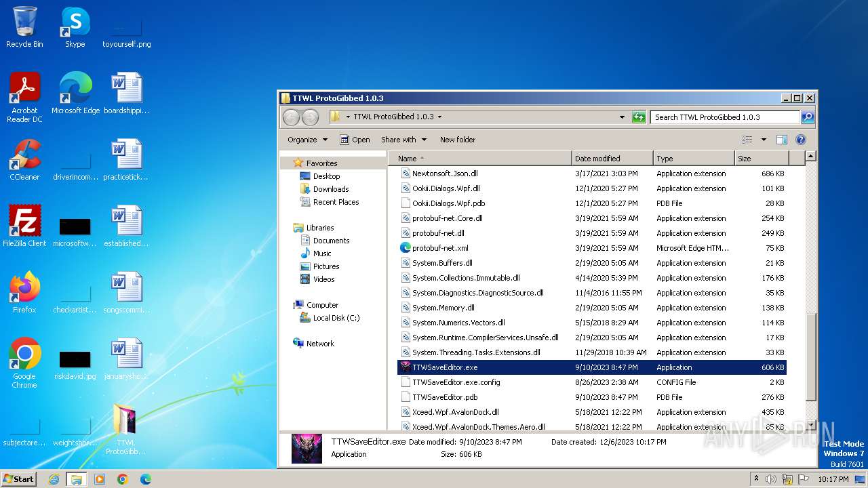Viewport: 868px width, 488px height.
Task: Open Local Disk (C:) in navigation
Action: tap(336, 318)
